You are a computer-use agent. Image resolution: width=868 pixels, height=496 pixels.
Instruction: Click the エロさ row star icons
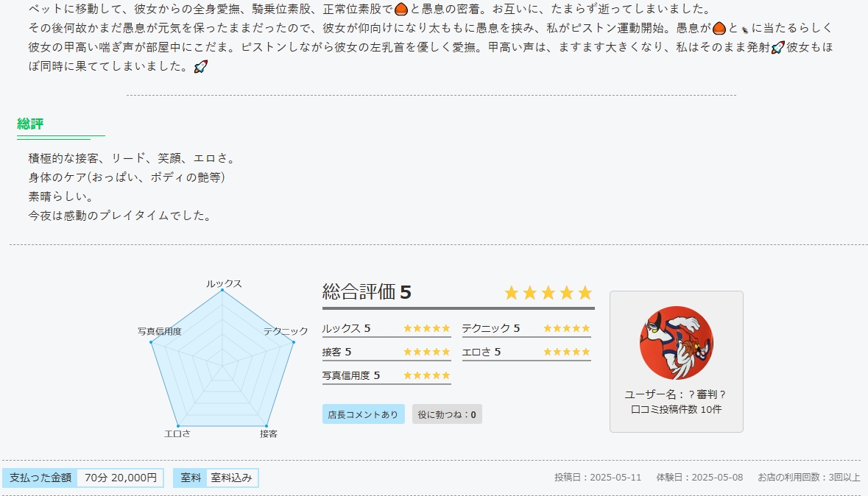566,352
